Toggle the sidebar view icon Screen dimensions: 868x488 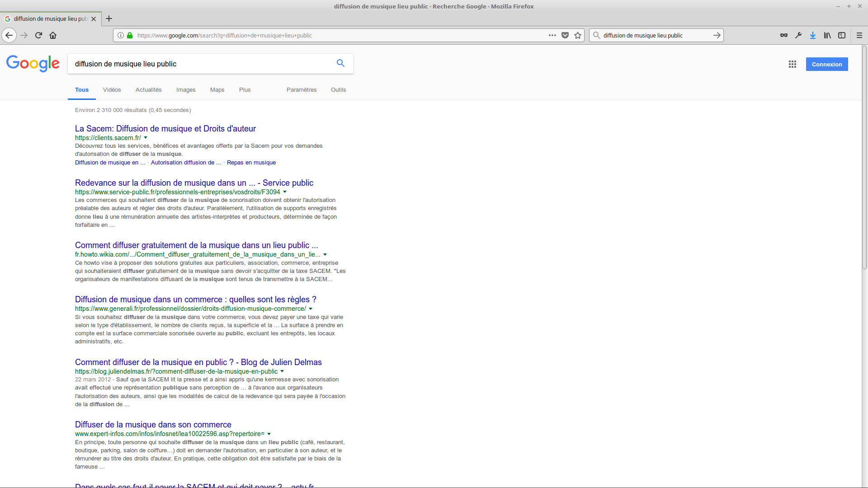(x=842, y=35)
